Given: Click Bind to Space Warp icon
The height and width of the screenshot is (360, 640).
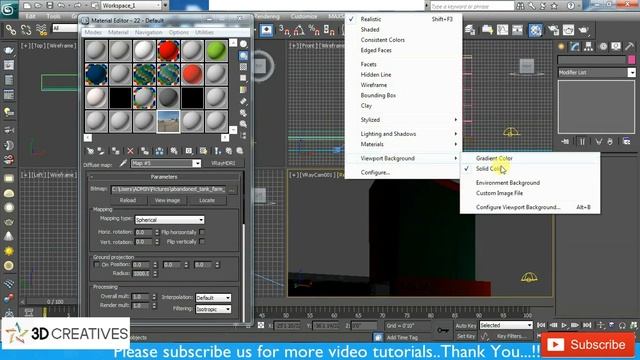Looking at the screenshot, I should tap(41, 30).
